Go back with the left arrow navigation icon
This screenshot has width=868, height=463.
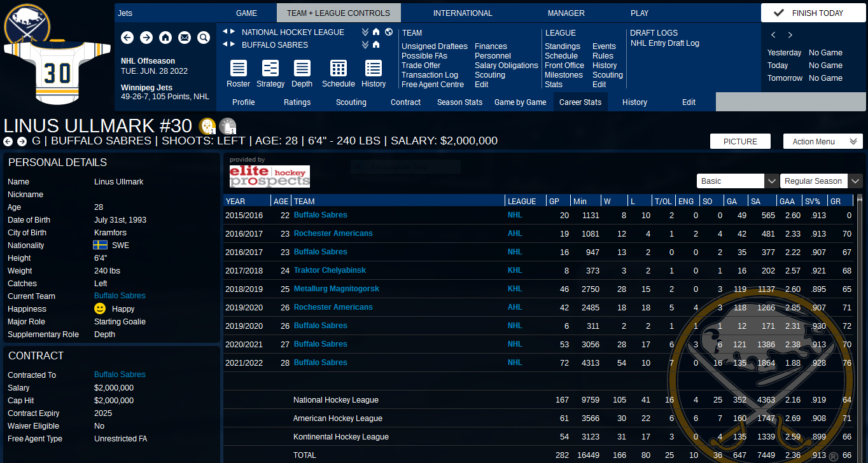(127, 38)
